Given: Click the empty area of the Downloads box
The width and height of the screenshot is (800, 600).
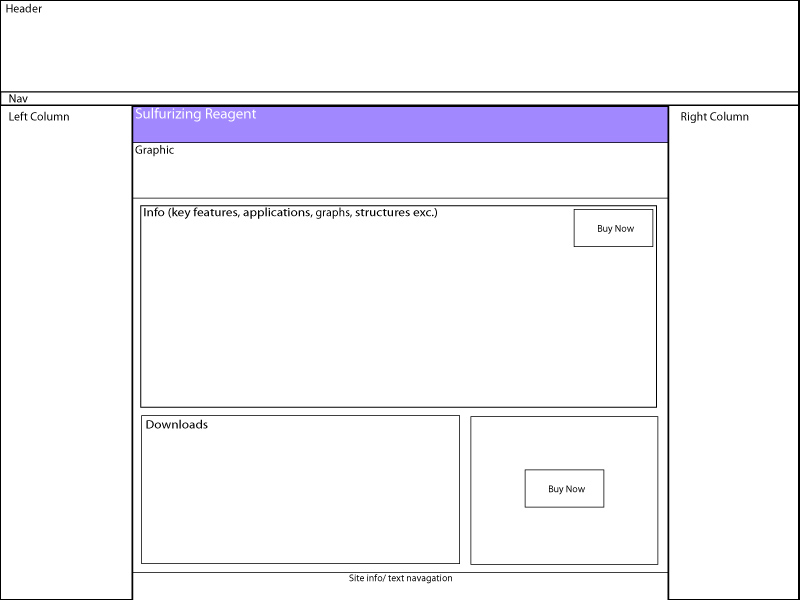Looking at the screenshot, I should coord(301,497).
